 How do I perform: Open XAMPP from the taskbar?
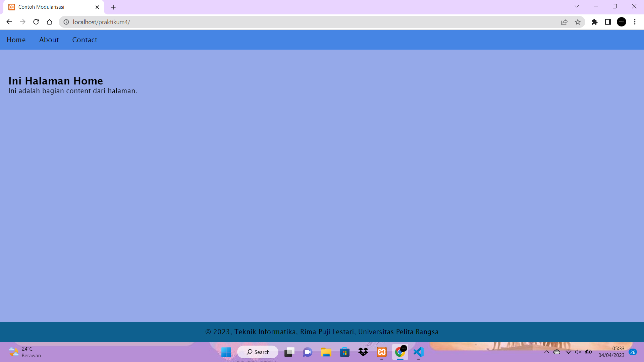[382, 352]
